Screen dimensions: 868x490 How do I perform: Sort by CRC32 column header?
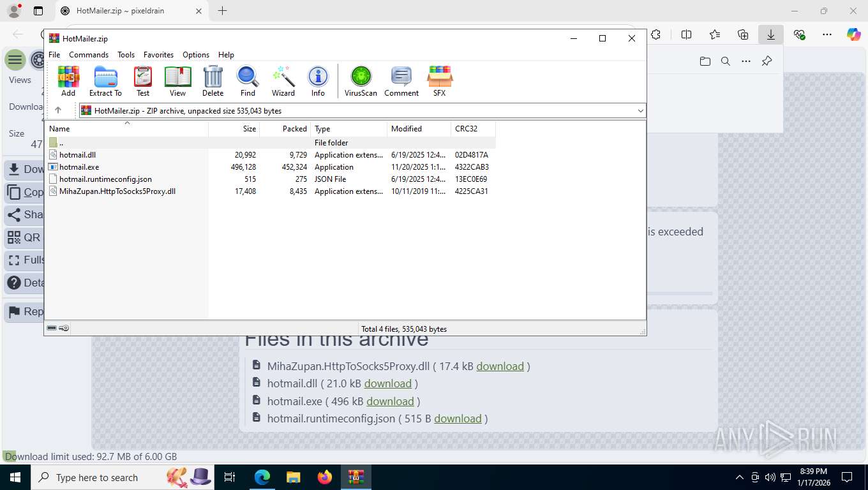tap(473, 128)
